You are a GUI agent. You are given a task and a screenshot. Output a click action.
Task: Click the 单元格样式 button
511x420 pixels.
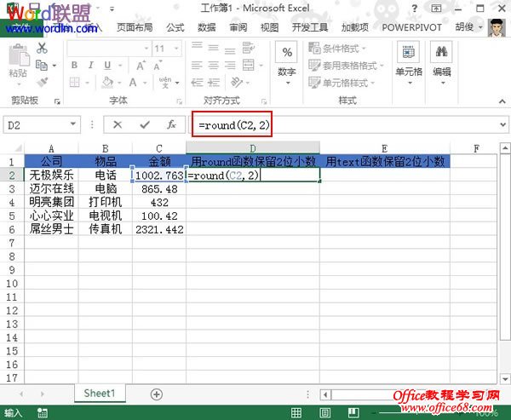[344, 83]
